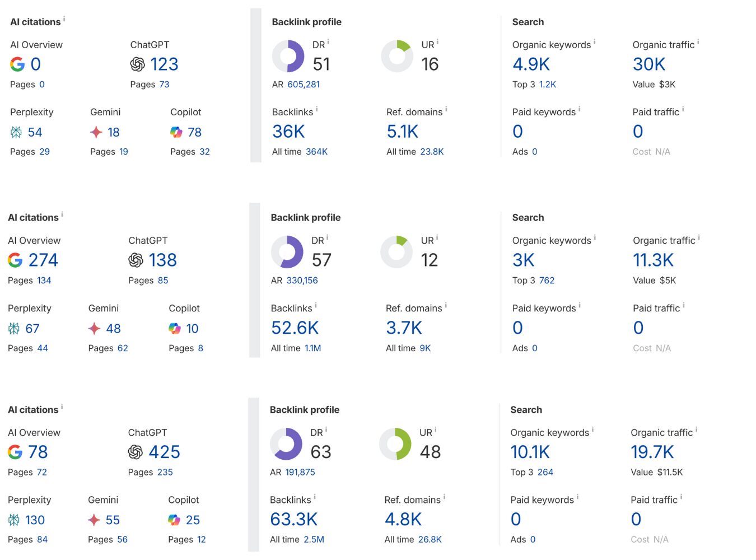Image resolution: width=756 pixels, height=560 pixels.
Task: Click the Perplexity icon next to 54
Action: click(16, 132)
